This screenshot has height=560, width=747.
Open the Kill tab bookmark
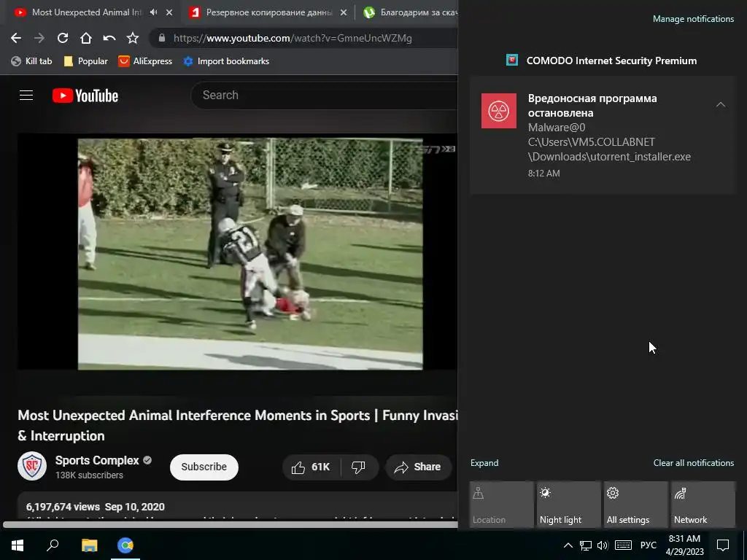click(x=31, y=61)
